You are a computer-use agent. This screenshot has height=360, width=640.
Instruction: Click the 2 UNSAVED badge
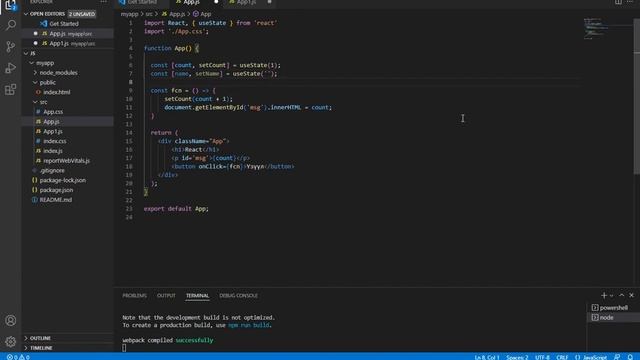pos(82,14)
